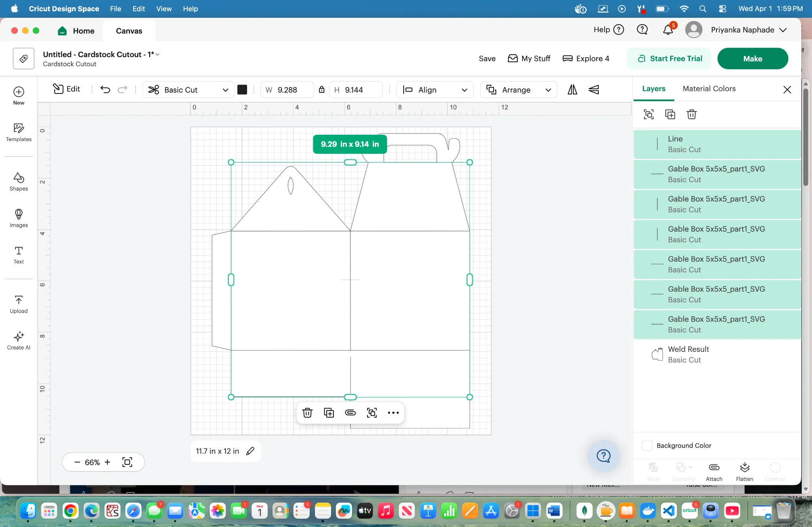Group selection from the canvas floating toolbar
The height and width of the screenshot is (527, 812).
[372, 413]
